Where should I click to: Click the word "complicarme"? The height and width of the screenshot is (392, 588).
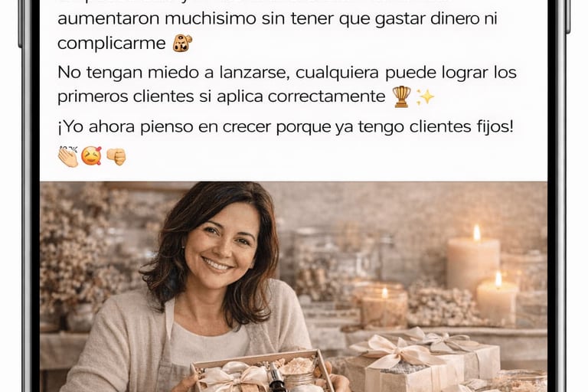click(111, 43)
